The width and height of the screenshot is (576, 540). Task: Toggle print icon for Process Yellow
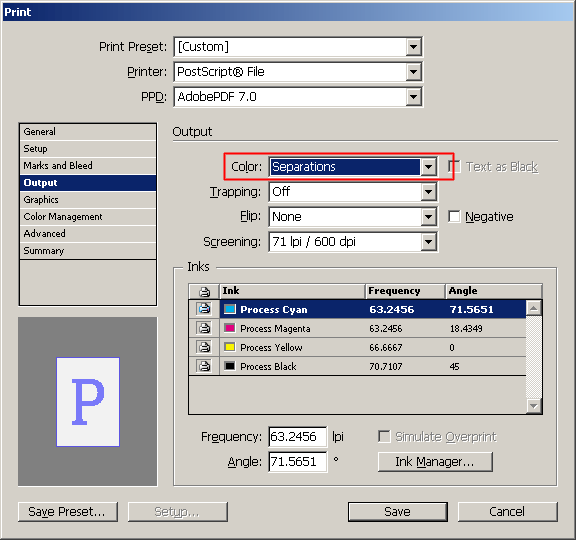click(204, 347)
